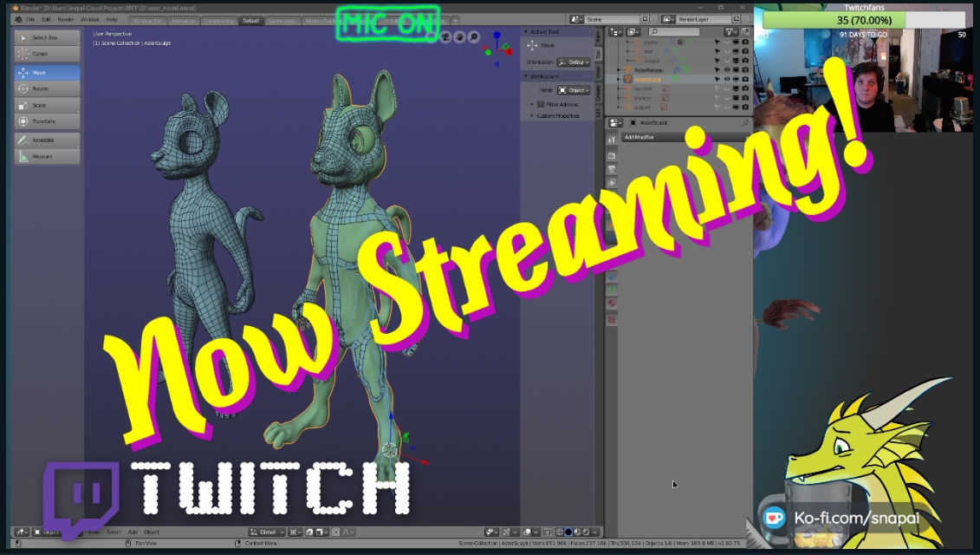Screen dimensions: 980x555
Task: Select the Select Box tool
Action: pos(47,37)
